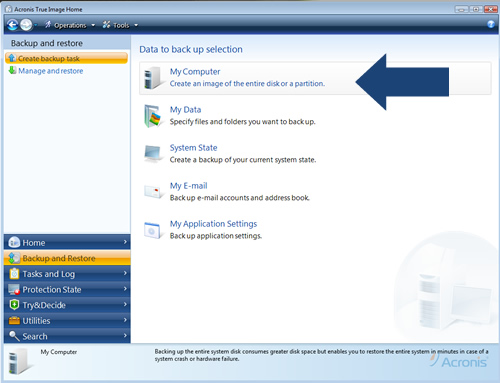Click 'Back up e-mail accounts and address book.'
The image size is (500, 383).
[240, 198]
